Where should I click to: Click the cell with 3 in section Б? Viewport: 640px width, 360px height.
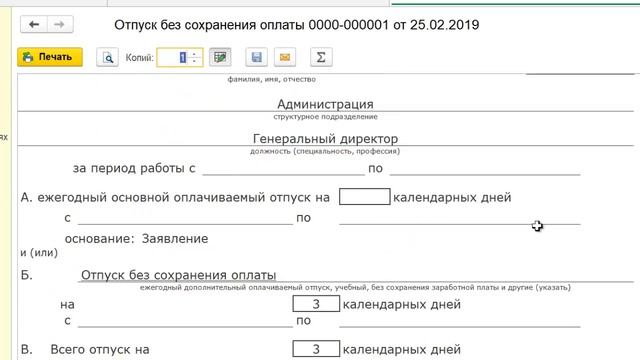coord(316,304)
